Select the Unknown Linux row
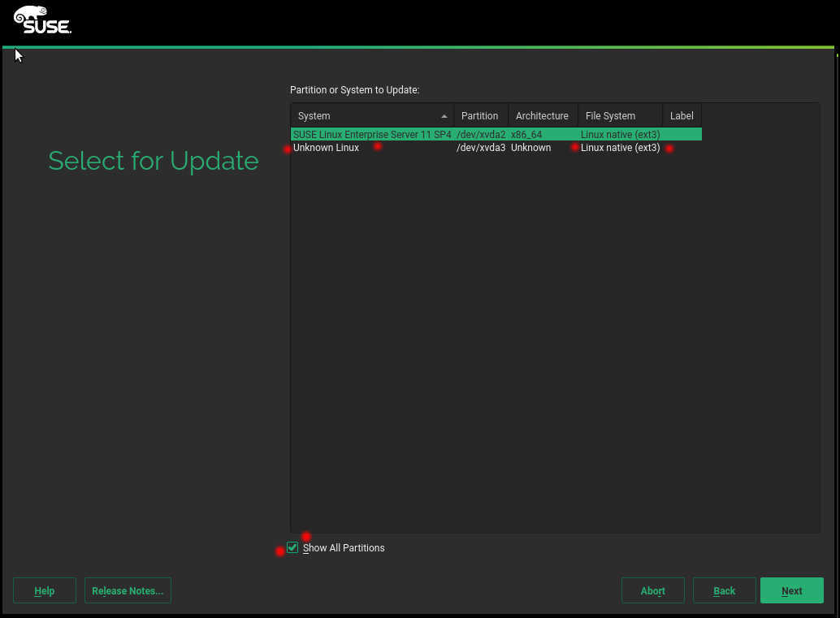This screenshot has width=840, height=618. pos(496,148)
